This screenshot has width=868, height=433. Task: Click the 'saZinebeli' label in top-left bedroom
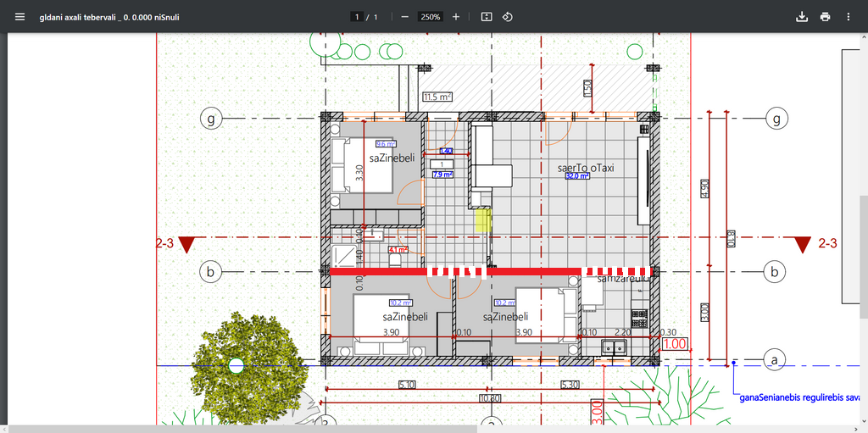(392, 158)
